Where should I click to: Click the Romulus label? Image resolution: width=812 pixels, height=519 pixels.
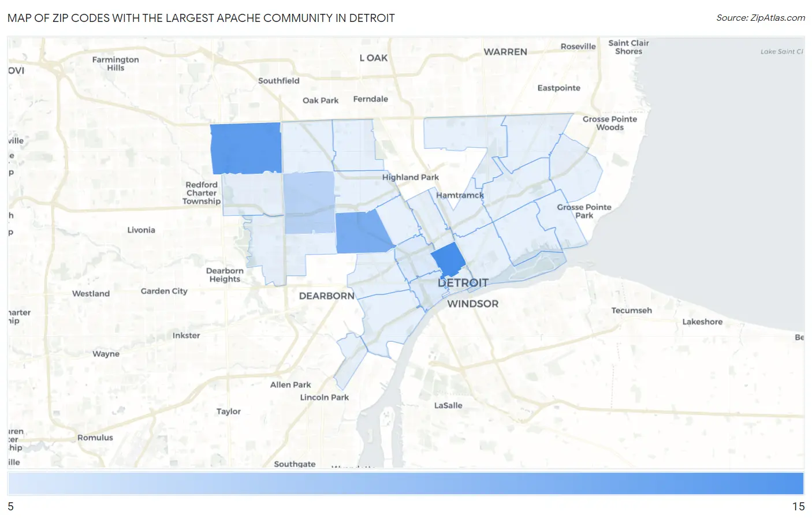95,438
